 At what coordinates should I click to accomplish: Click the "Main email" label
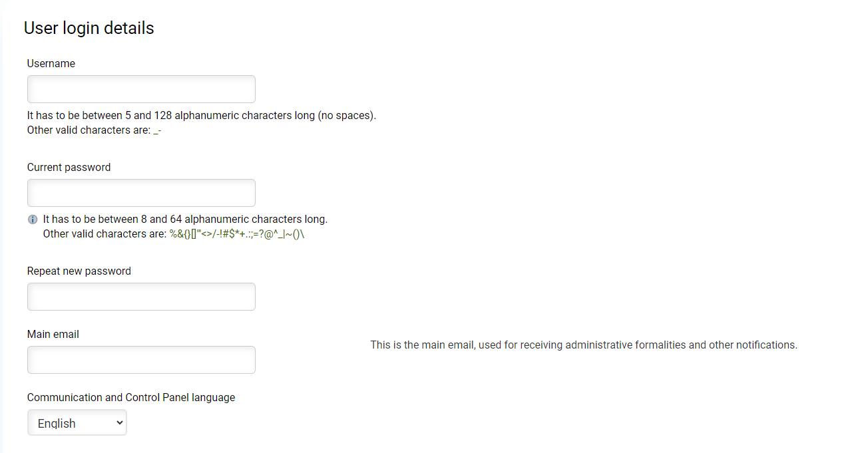(53, 335)
